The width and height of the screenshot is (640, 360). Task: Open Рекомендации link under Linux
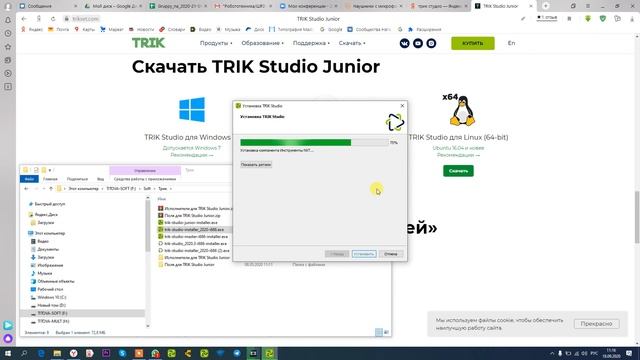(458, 155)
